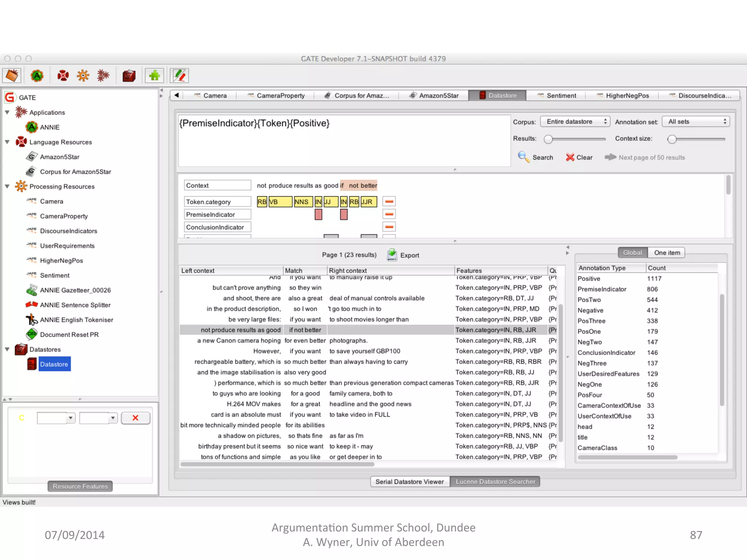Click the green plugin manager icon
This screenshot has width=747, height=560.
[x=154, y=76]
